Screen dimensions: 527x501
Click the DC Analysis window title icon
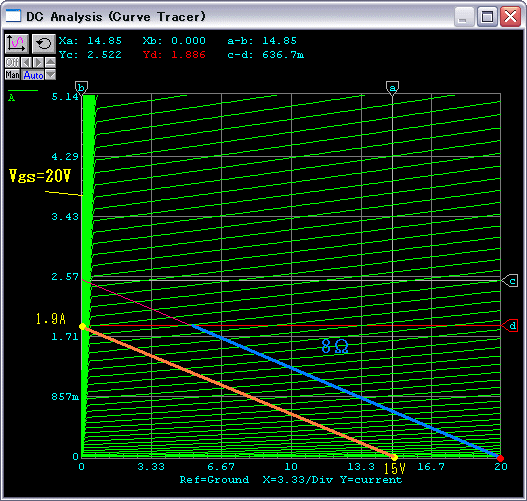(13, 16)
